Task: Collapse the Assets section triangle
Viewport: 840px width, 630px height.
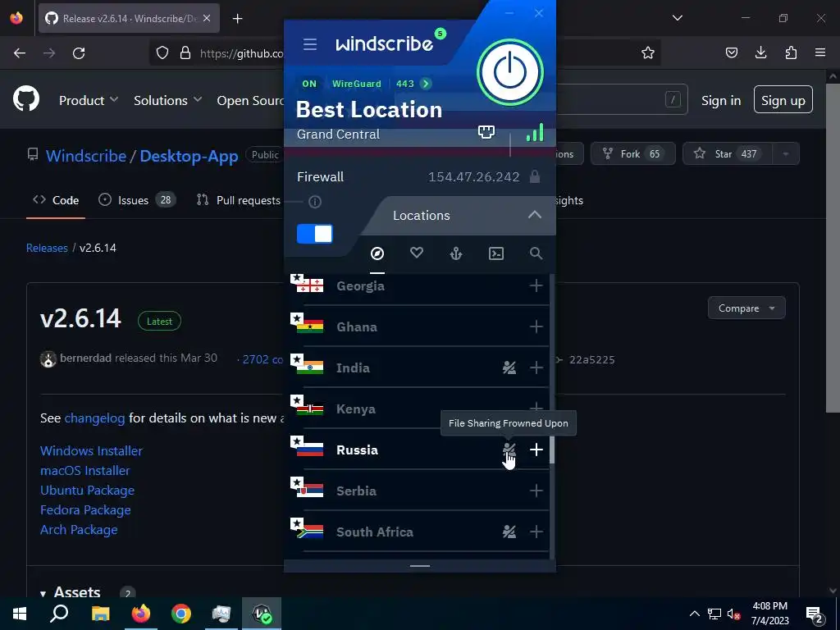Action: click(43, 594)
